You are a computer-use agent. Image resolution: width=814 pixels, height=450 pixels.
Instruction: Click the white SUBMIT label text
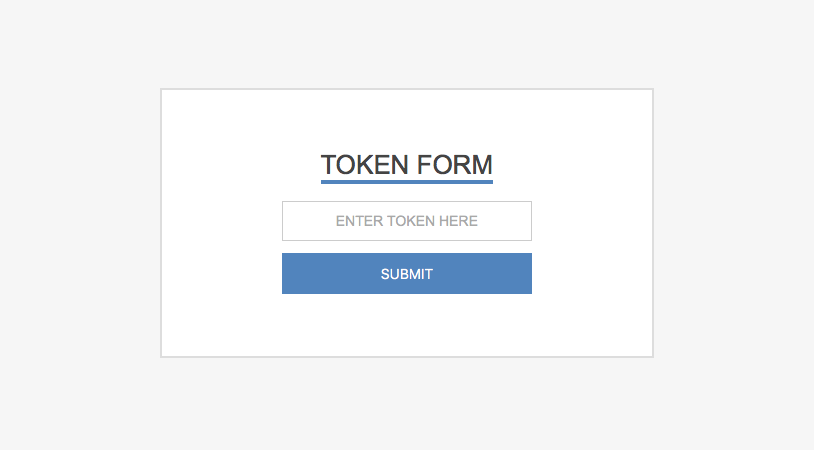coord(406,274)
